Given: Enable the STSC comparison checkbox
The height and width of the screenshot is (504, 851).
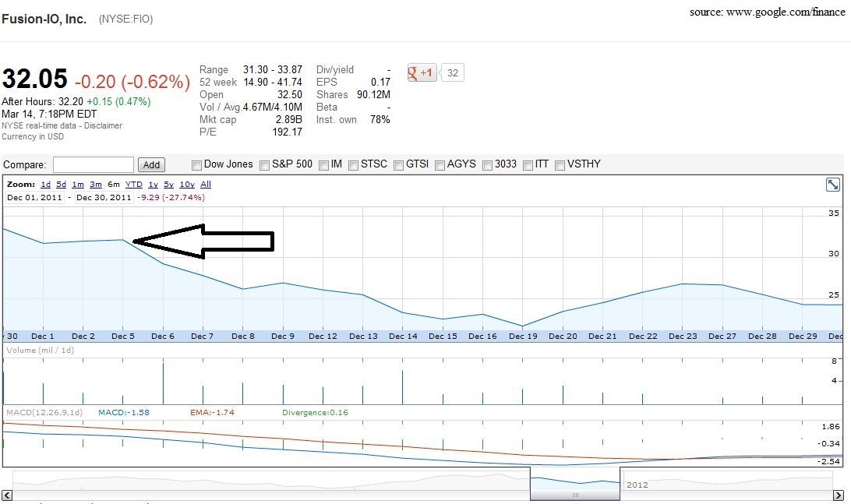Looking at the screenshot, I should 353,165.
